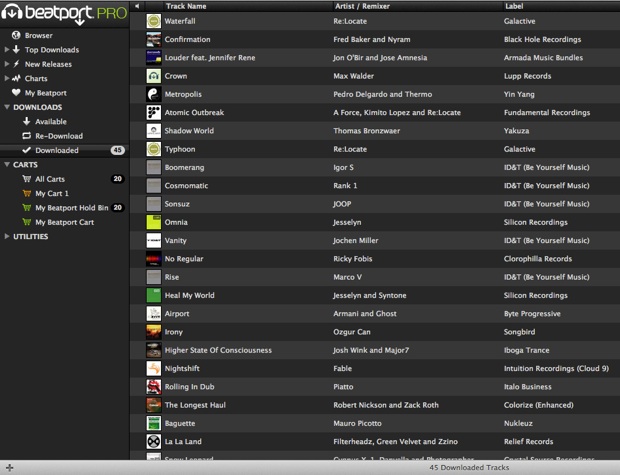Click the Metropolis yin-yang artwork

154,94
